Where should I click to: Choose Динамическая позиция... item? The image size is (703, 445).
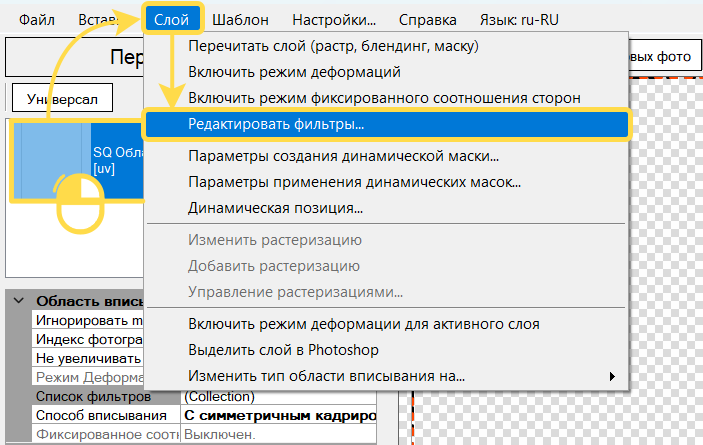click(x=275, y=208)
